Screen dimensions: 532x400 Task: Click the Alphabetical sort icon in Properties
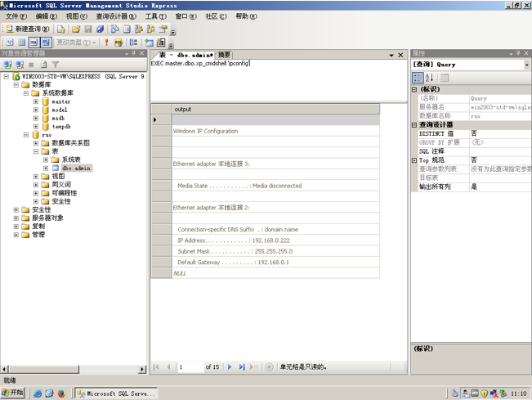[430, 78]
